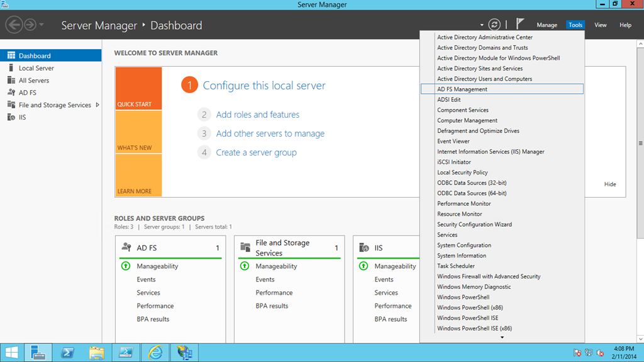
Task: Open Event Viewer from Tools menu
Action: (x=502, y=141)
